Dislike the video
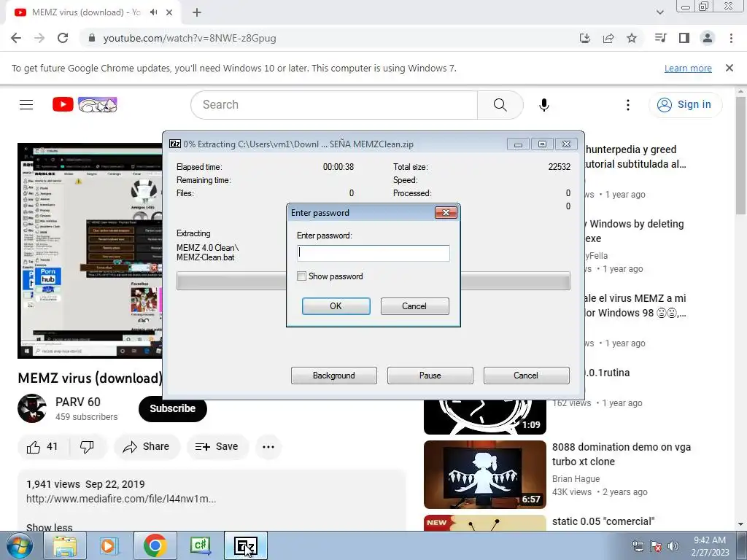The width and height of the screenshot is (747, 560). click(x=88, y=447)
